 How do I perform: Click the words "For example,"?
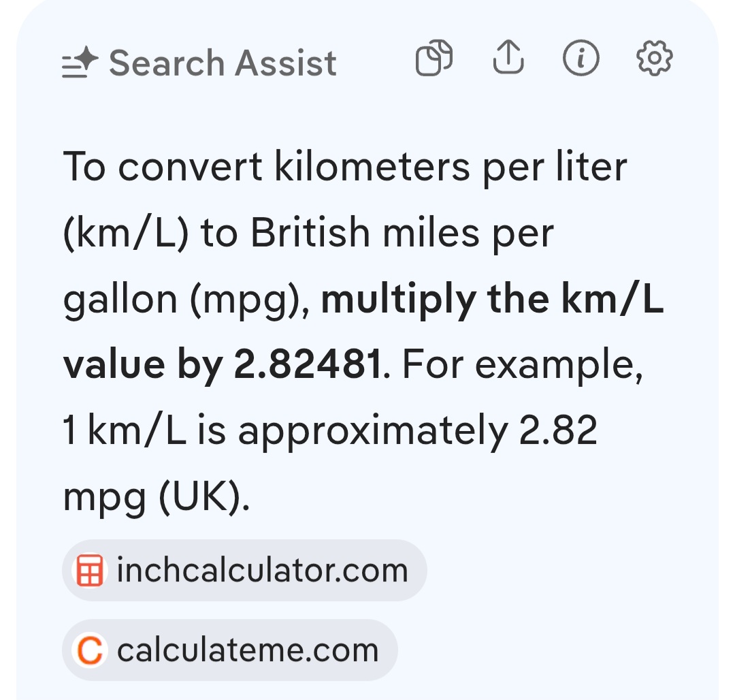click(522, 365)
